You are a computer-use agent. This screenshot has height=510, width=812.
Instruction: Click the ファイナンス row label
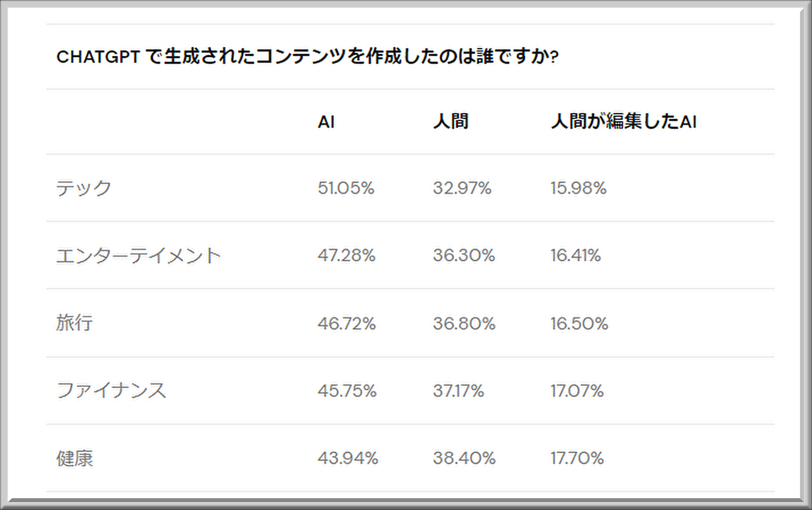pos(112,391)
